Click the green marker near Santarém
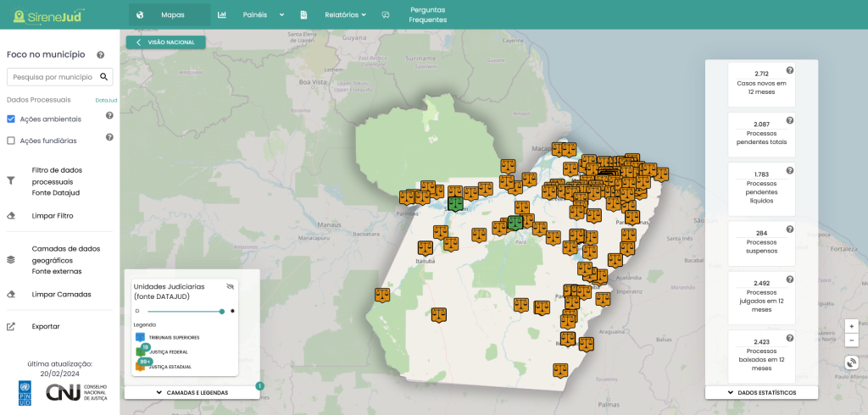868x415 pixels. point(455,203)
